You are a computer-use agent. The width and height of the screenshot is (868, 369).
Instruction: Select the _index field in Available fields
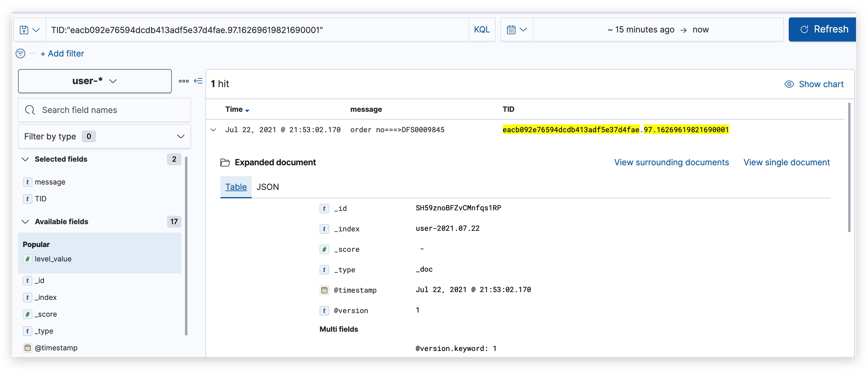pyautogui.click(x=45, y=297)
